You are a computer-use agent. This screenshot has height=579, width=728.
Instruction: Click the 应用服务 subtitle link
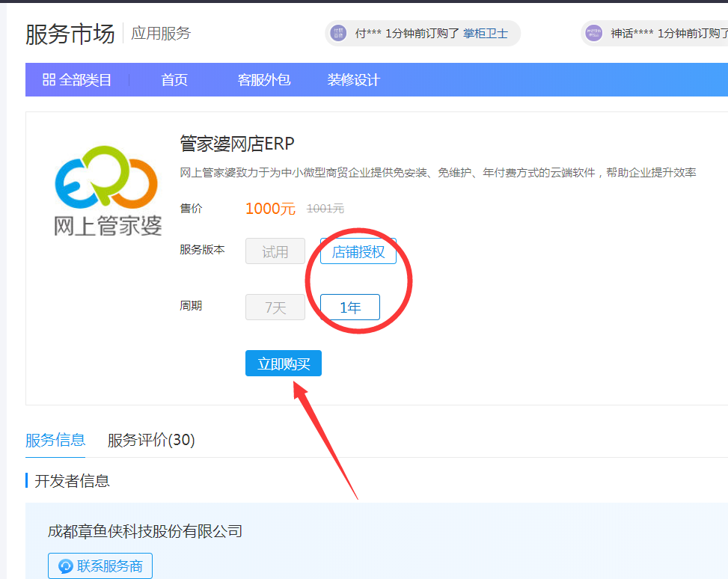(x=161, y=34)
